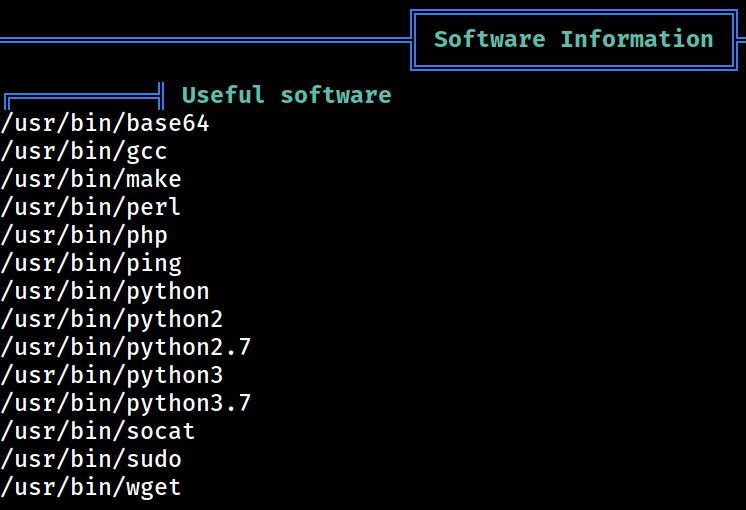Viewport: 746px width, 510px height.
Task: Click on the /usr/bin/perl line
Action: click(x=91, y=207)
